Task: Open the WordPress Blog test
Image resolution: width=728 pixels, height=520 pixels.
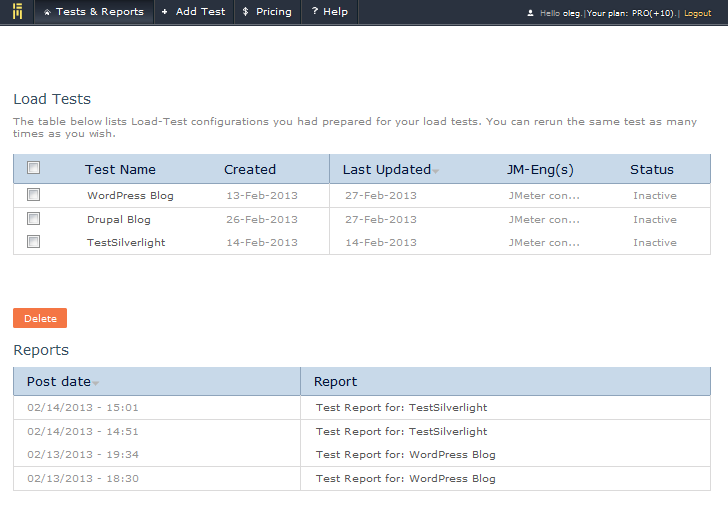Action: coord(130,195)
